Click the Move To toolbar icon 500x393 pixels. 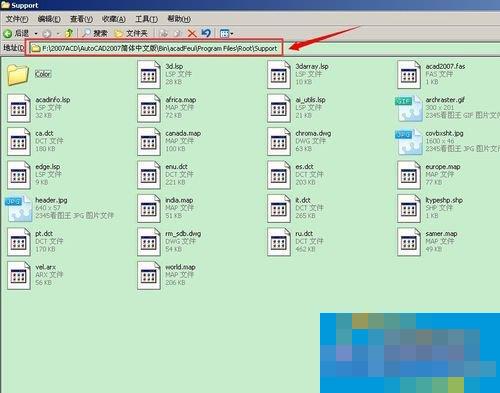coord(163,33)
